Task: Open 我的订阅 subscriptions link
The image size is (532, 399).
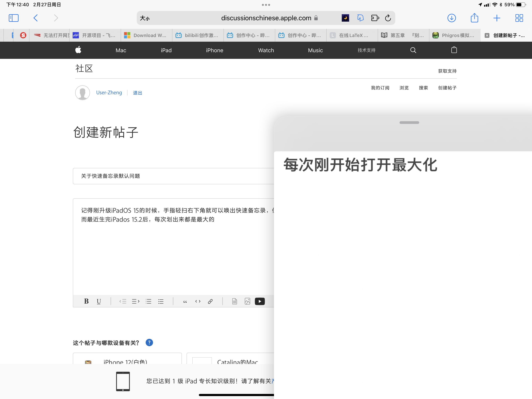Action: (x=380, y=88)
